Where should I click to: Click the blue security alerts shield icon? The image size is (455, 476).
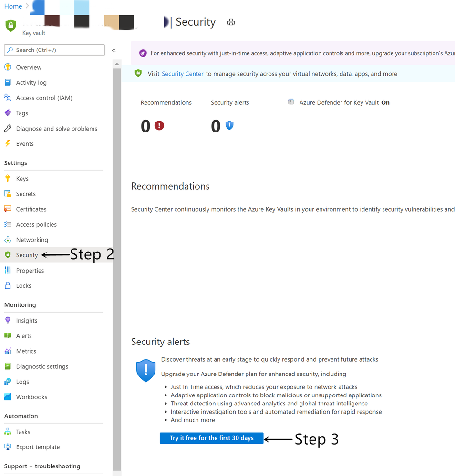coord(229,125)
